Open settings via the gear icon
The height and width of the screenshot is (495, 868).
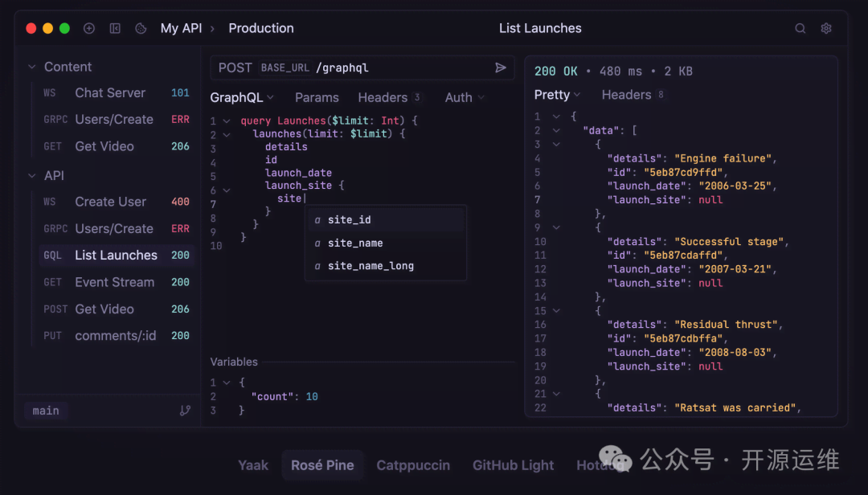826,28
